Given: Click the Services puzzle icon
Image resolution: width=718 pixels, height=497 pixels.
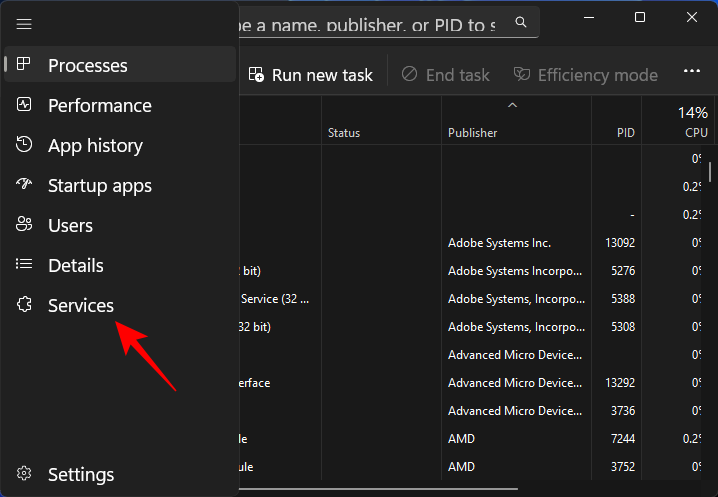Looking at the screenshot, I should (x=25, y=305).
